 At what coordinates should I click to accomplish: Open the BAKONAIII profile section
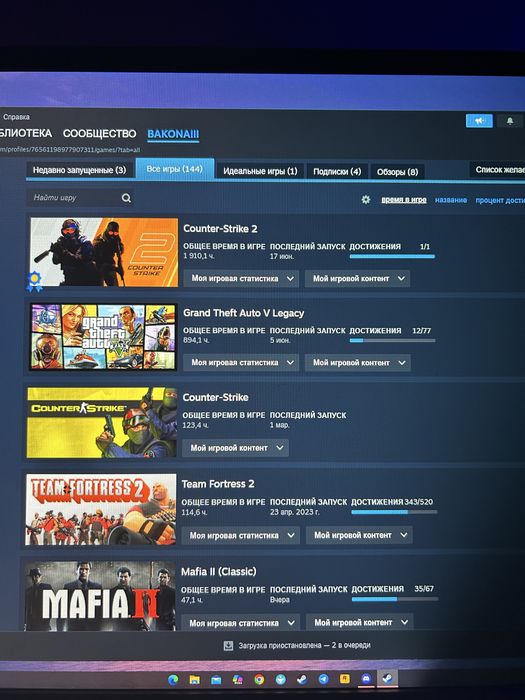point(173,134)
